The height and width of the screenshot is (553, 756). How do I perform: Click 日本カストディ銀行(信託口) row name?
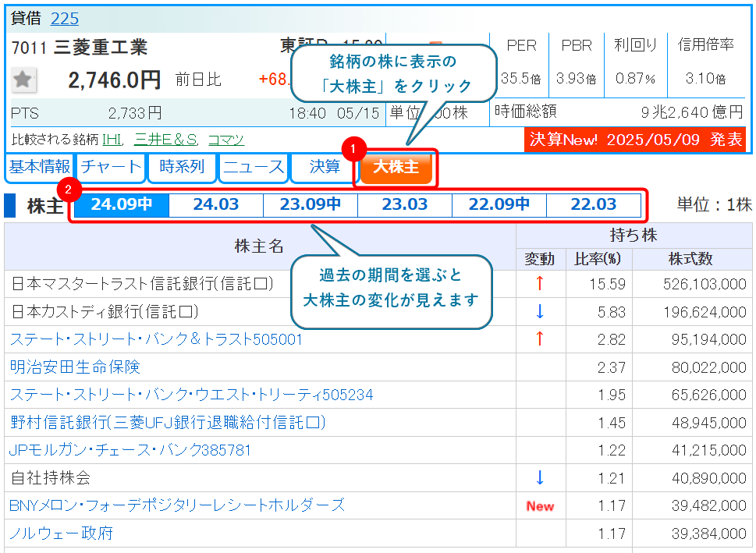click(105, 312)
